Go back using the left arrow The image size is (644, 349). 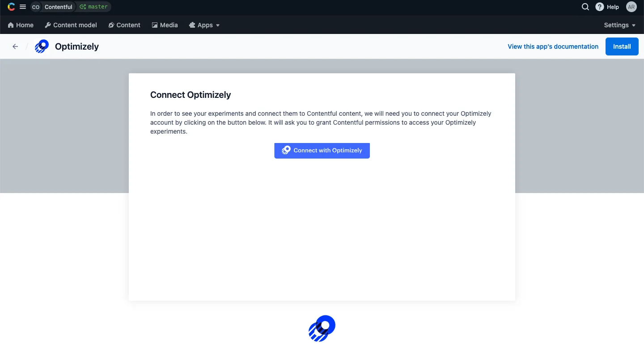click(x=15, y=46)
